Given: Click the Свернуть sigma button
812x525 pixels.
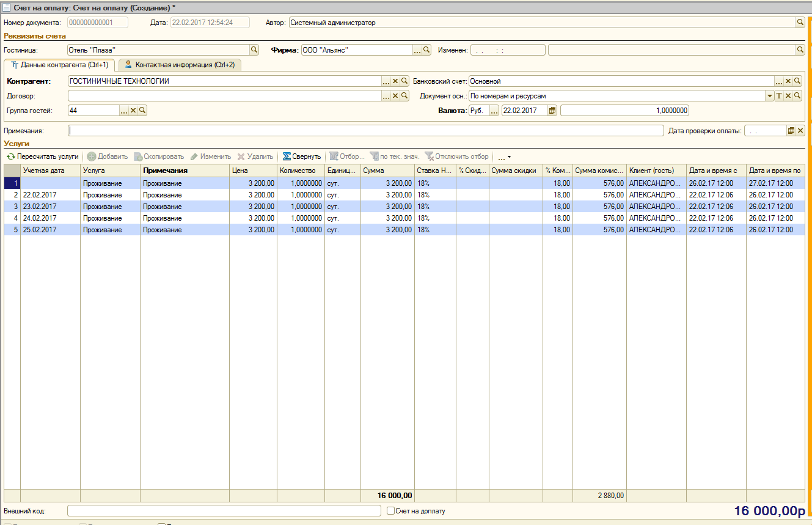Looking at the screenshot, I should pos(302,156).
